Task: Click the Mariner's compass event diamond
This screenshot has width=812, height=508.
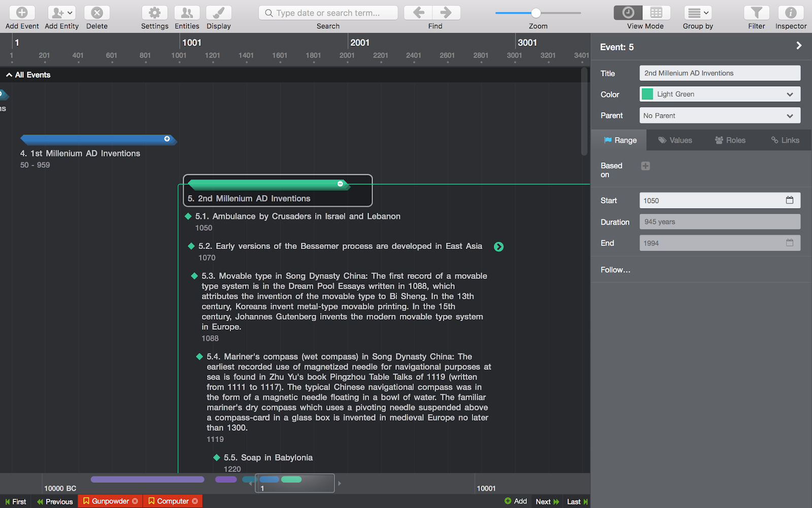Action: [199, 357]
